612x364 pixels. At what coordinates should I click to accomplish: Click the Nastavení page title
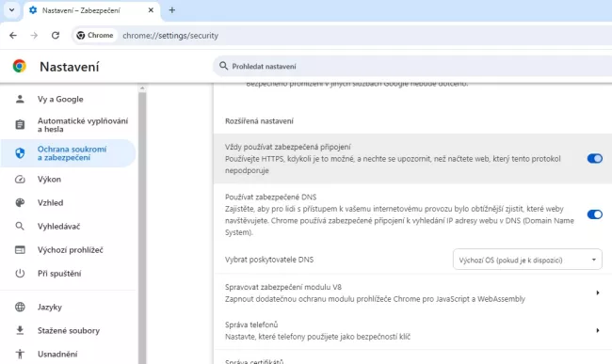70,67
